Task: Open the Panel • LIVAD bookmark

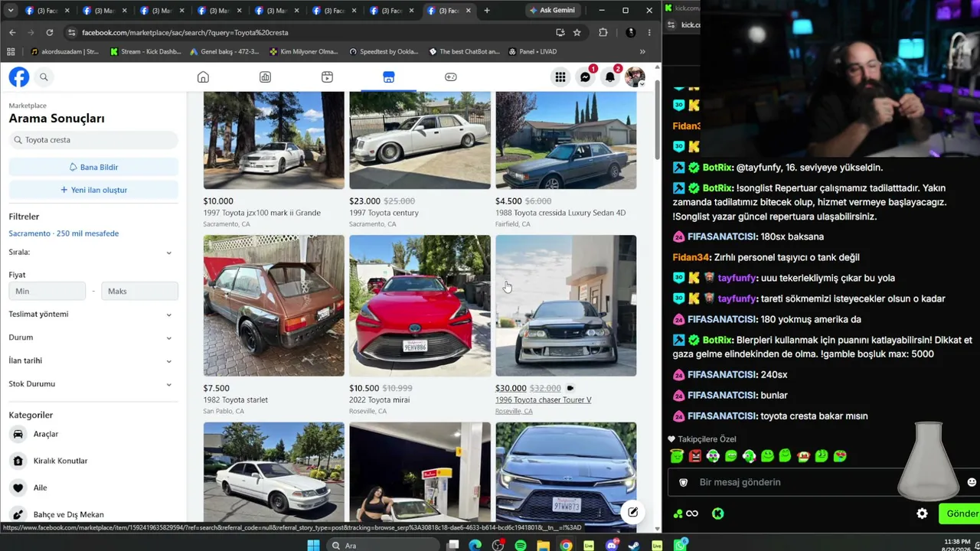Action: pyautogui.click(x=531, y=51)
